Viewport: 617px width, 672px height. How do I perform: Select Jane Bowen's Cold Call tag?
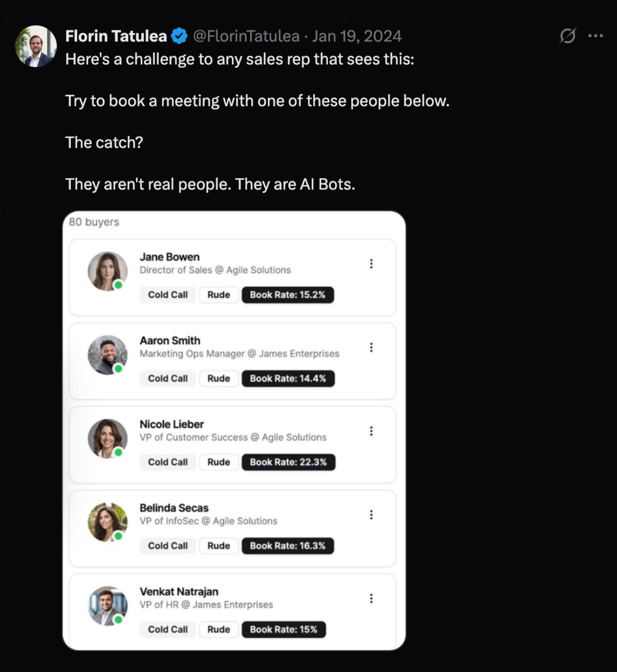coord(168,295)
